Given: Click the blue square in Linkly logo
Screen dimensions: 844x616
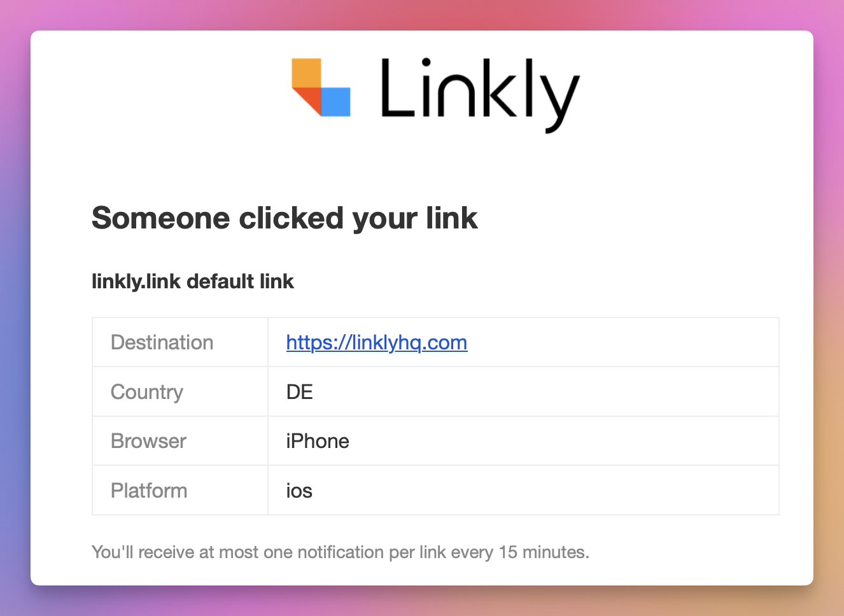Looking at the screenshot, I should point(335,102).
